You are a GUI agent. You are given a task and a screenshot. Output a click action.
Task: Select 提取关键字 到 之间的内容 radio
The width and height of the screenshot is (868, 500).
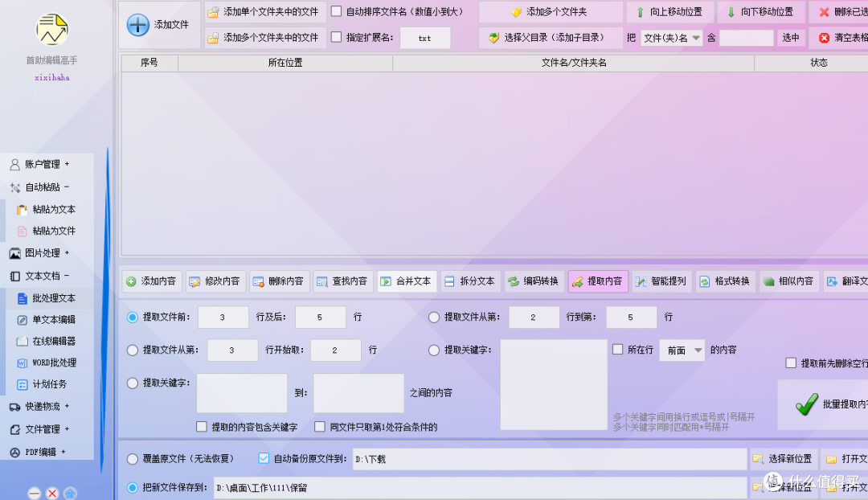[133, 383]
